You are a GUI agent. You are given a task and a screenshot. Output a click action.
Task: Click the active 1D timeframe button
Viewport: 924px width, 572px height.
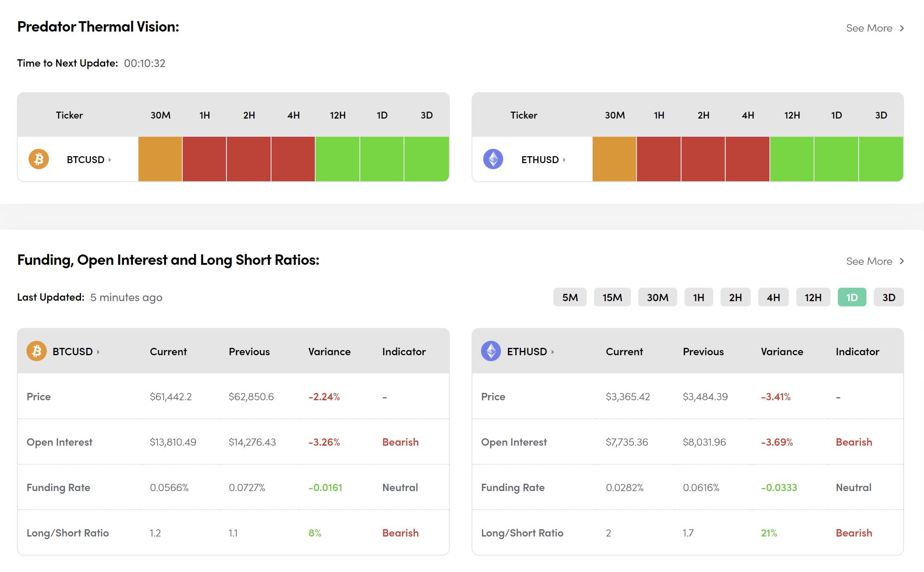click(852, 297)
